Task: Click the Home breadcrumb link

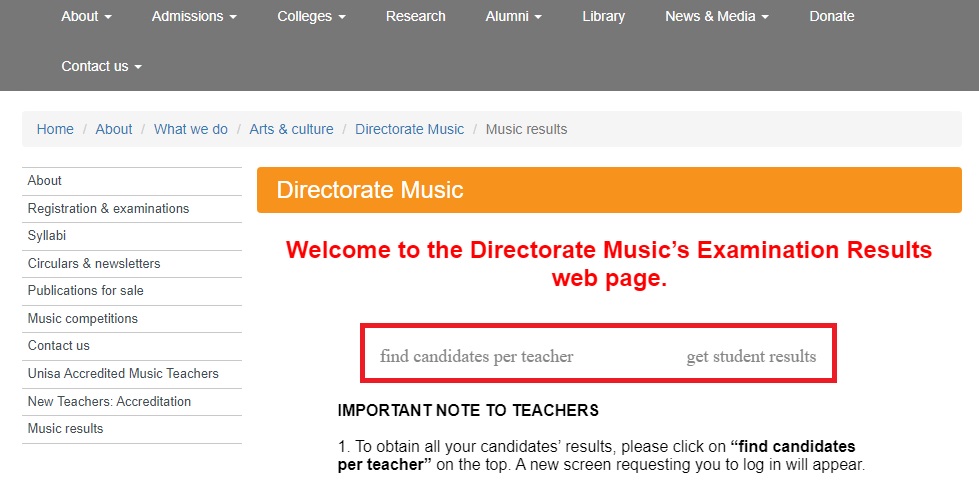Action: [55, 129]
